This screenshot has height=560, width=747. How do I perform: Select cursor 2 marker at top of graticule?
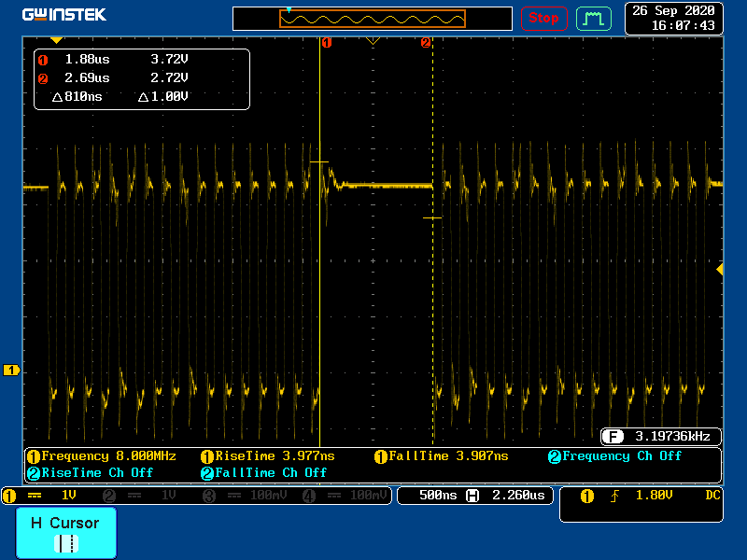[426, 43]
